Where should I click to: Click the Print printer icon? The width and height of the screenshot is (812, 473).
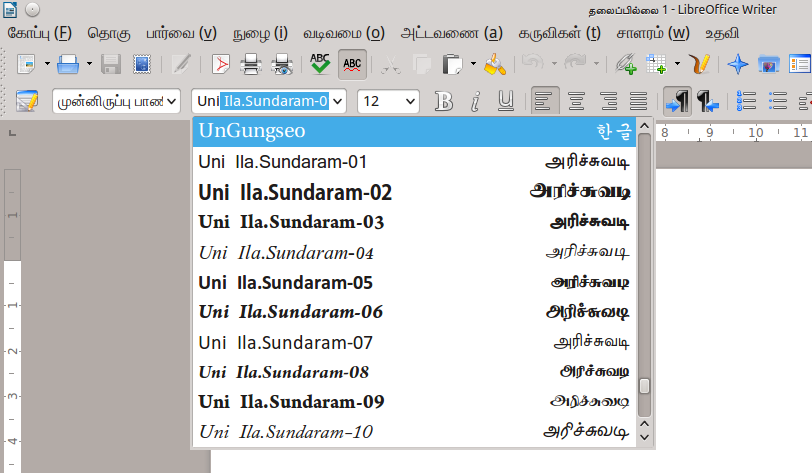[251, 64]
